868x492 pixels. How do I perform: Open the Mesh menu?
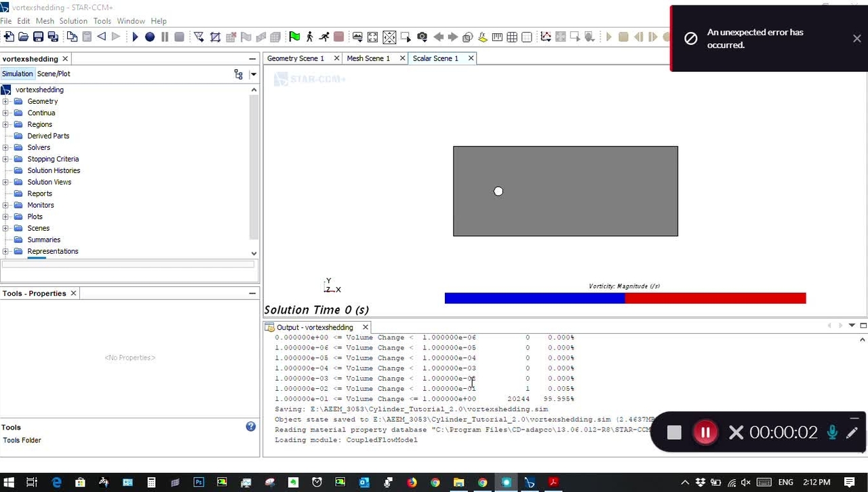point(45,21)
